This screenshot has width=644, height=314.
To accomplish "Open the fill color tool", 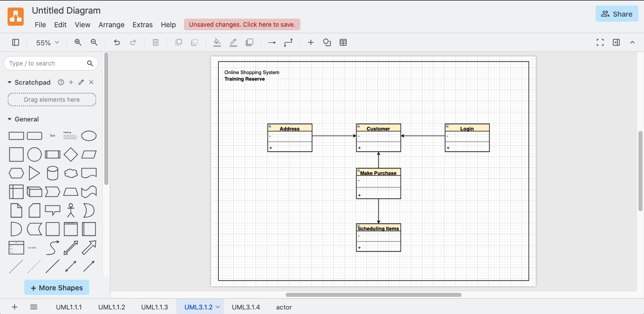I will [217, 43].
